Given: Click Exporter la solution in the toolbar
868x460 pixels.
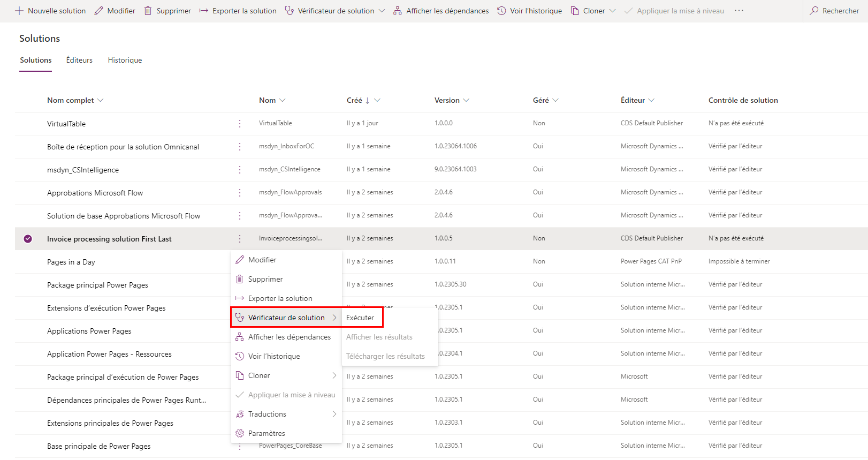Looking at the screenshot, I should coord(245,11).
